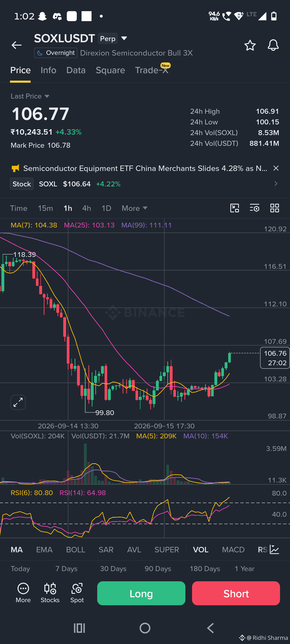The width and height of the screenshot is (290, 644).
Task: Expand chart to fullscreen mode
Action: click(18, 402)
